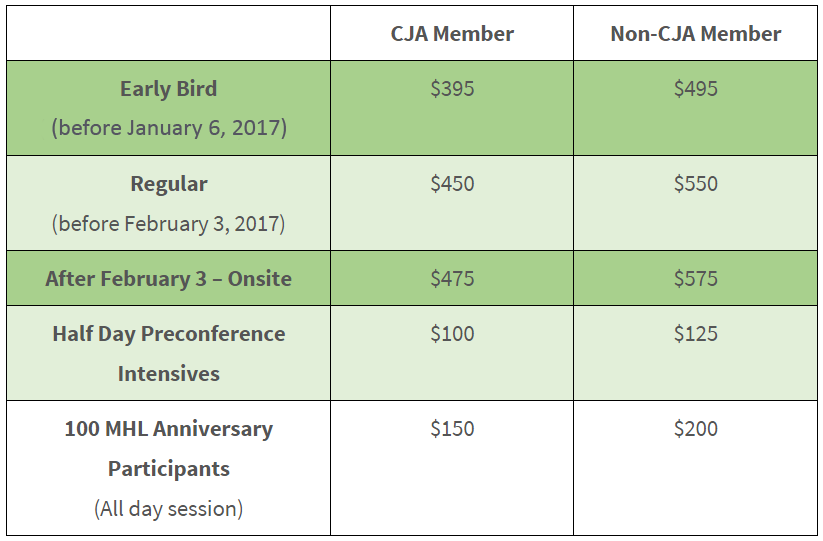
Task: Click the All day session note
Action: pos(168,508)
